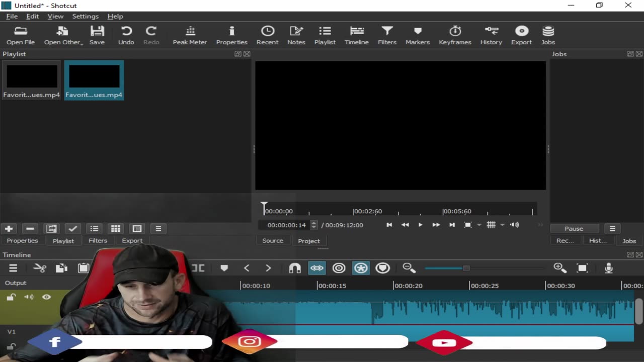The image size is (644, 362).
Task: Open the Keyframes panel
Action: [x=455, y=36]
